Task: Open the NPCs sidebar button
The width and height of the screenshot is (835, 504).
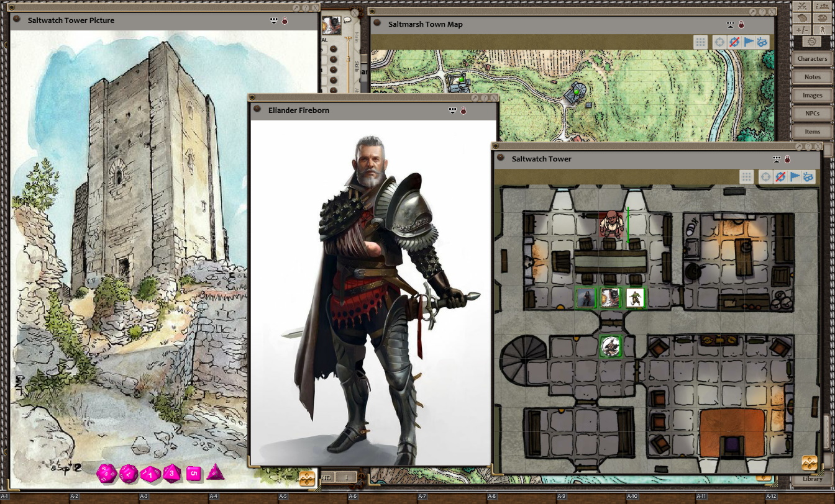Action: pyautogui.click(x=812, y=114)
